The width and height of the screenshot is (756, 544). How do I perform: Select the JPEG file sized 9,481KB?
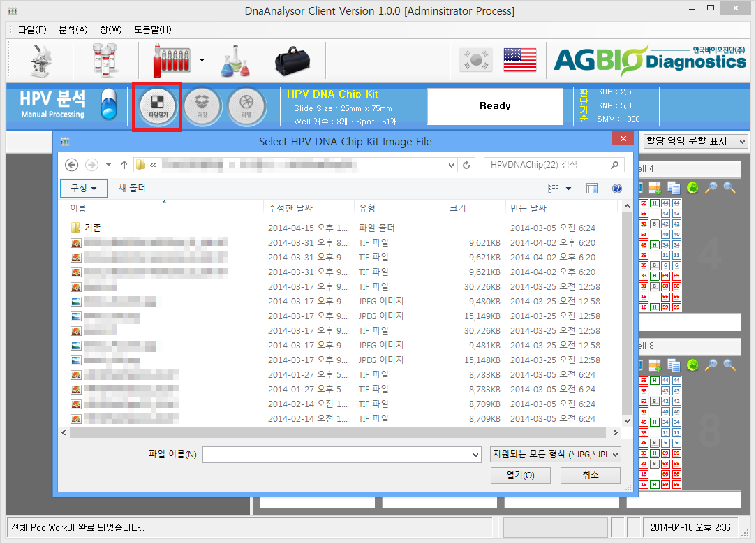point(337,345)
